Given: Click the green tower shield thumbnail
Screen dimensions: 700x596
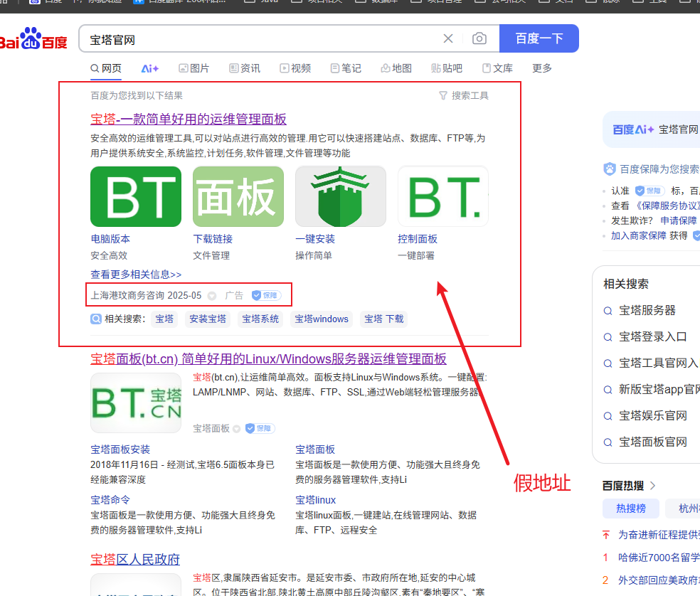Looking at the screenshot, I should pyautogui.click(x=341, y=196).
